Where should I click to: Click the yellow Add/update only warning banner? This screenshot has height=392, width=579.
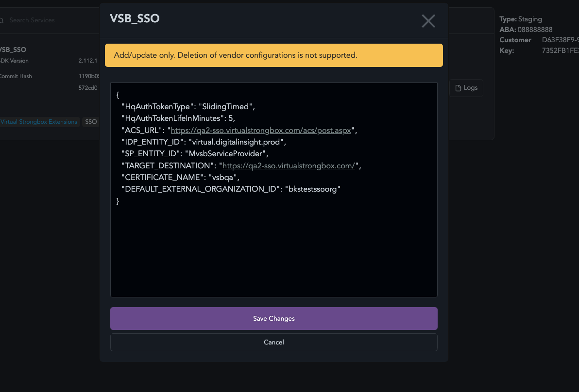tap(273, 55)
